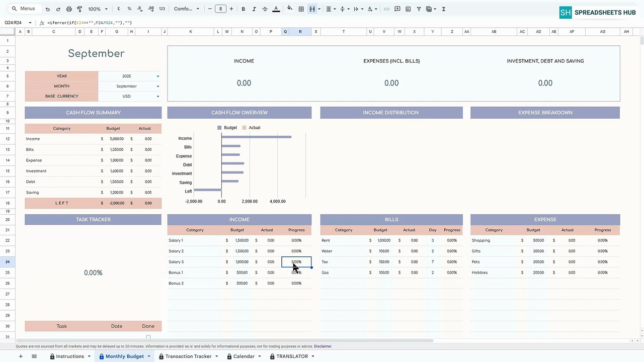
Task: Increase font size with plus button
Action: 231,9
